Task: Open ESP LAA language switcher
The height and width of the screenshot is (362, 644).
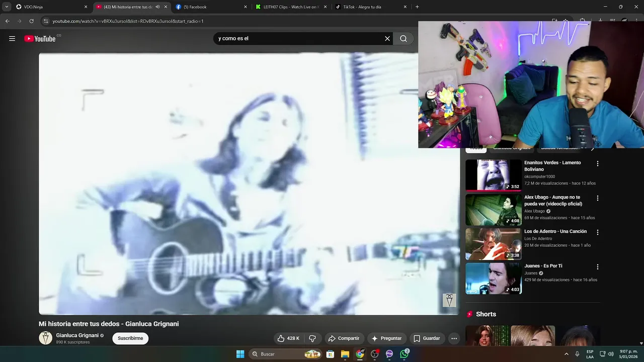Action: (590, 354)
